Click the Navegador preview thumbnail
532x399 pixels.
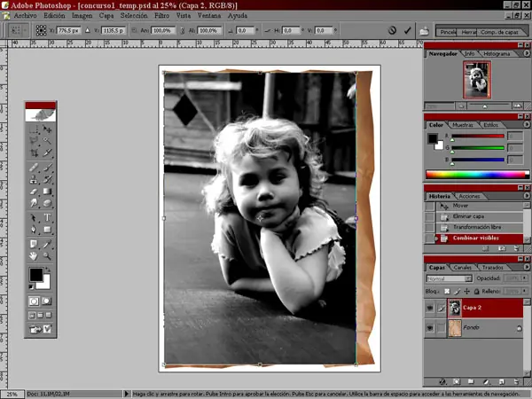point(477,80)
